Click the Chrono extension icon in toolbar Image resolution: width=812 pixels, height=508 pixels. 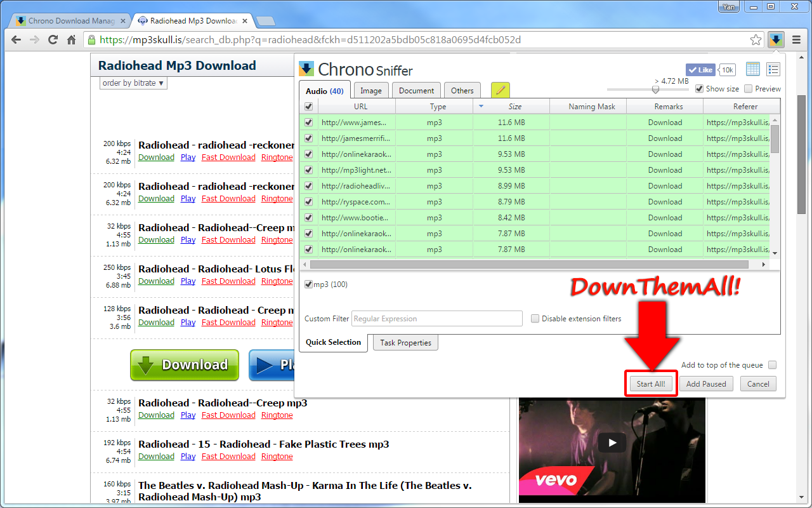click(775, 40)
